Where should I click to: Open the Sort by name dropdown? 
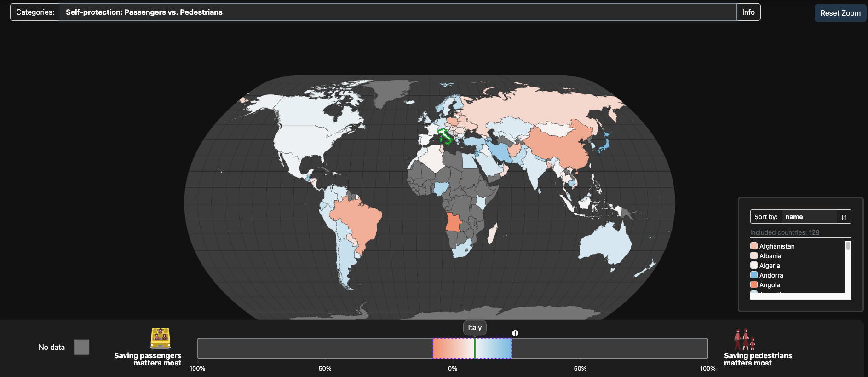(809, 217)
